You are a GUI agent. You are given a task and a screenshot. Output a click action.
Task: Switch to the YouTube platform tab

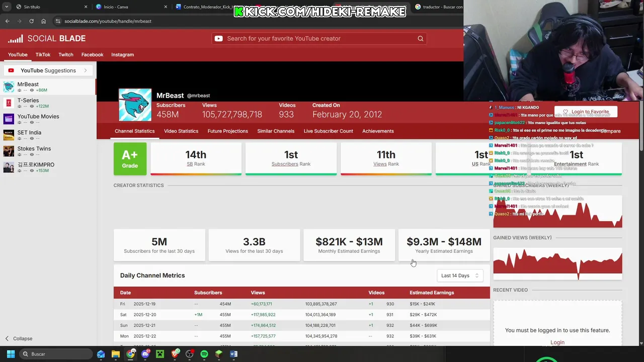[x=18, y=54]
